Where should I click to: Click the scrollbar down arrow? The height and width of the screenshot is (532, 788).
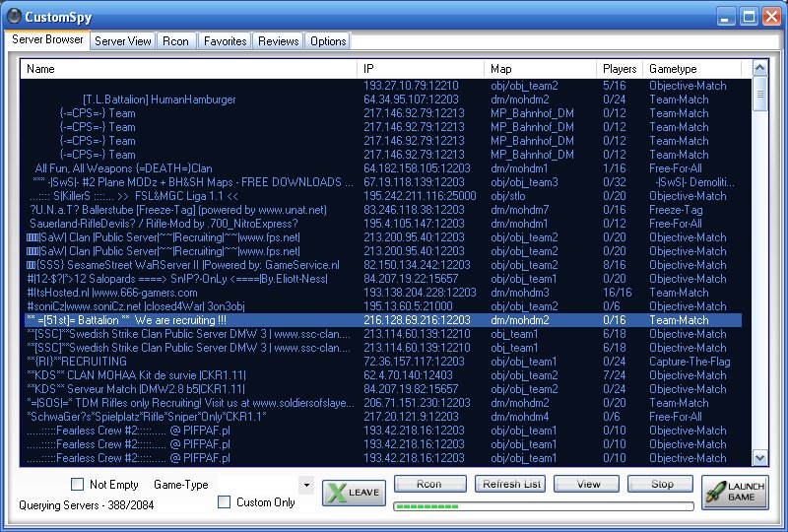[x=759, y=457]
